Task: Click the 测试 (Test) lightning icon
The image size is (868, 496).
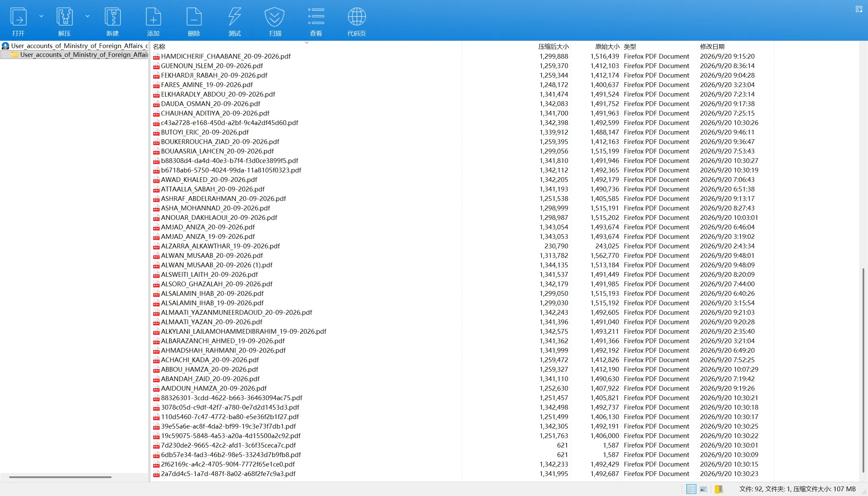Action: click(235, 17)
